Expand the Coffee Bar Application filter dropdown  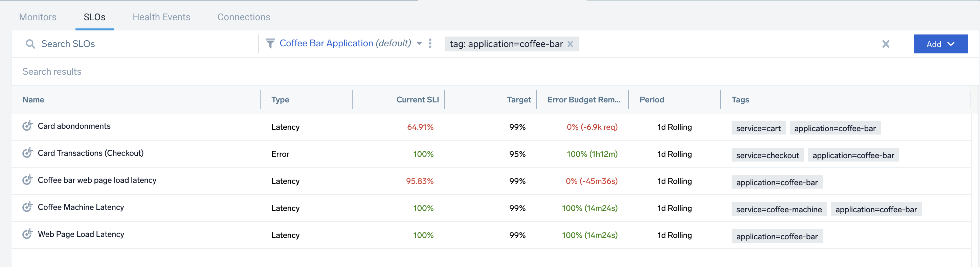coord(419,44)
